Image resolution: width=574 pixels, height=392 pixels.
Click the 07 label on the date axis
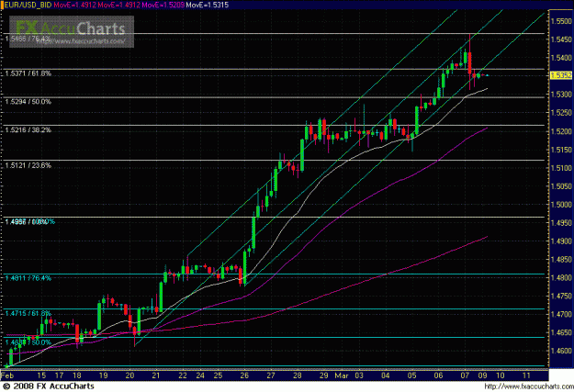coord(465,375)
